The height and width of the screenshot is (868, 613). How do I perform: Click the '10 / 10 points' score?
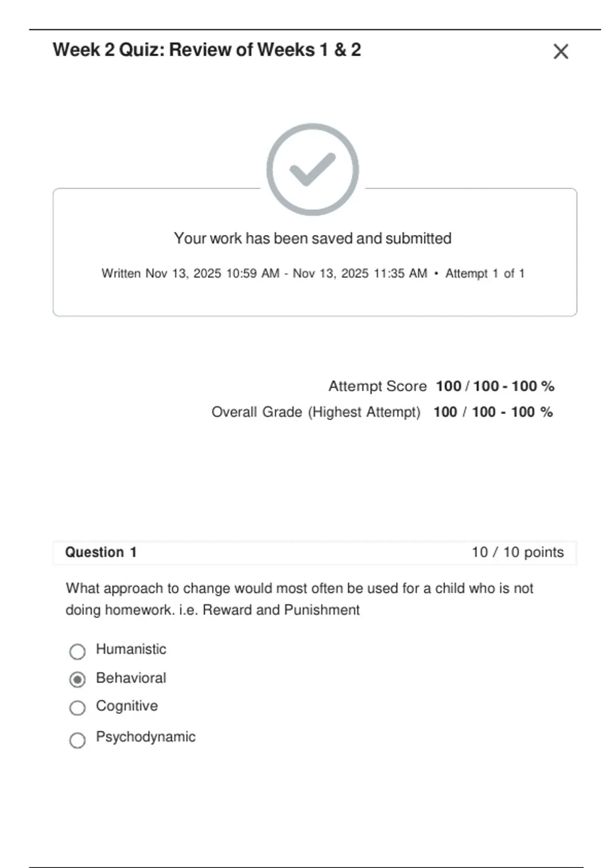coord(517,552)
